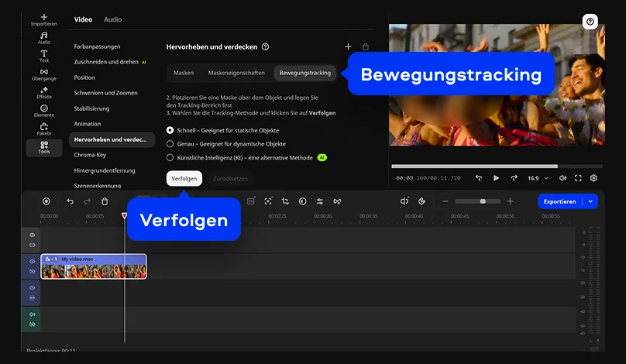Delete the selected clip via the timeline trash icon
626x364 pixels.
pos(105,201)
